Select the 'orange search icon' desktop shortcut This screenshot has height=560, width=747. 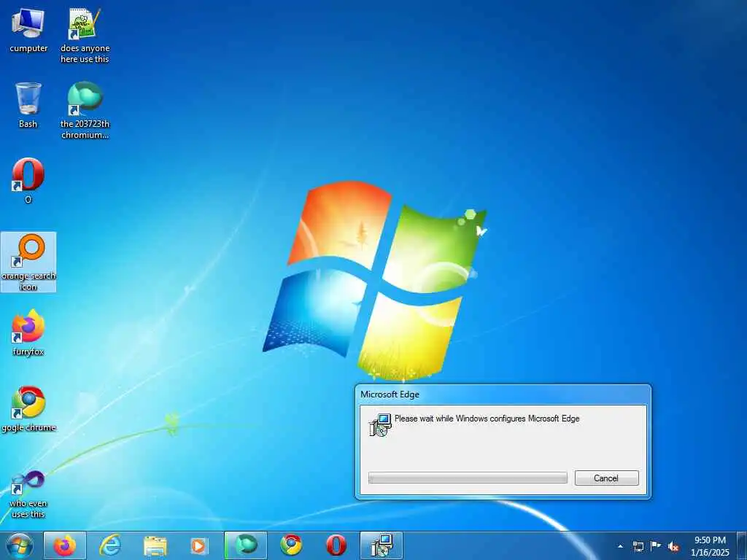click(28, 262)
